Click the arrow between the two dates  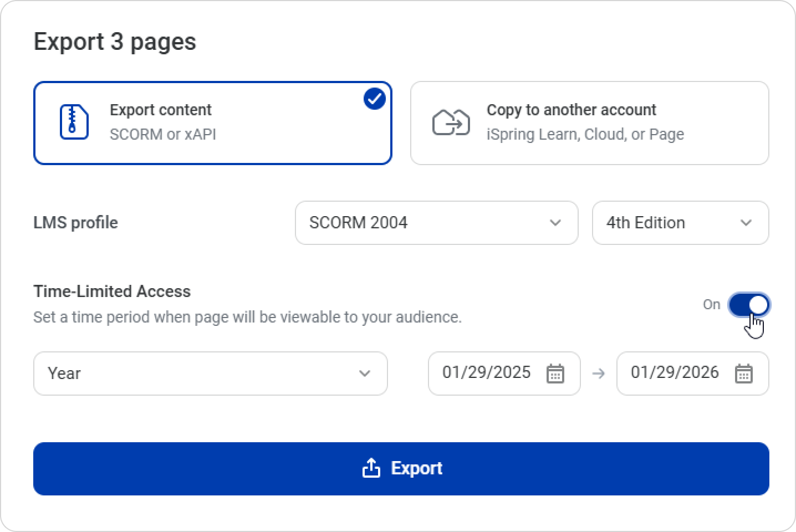(599, 374)
